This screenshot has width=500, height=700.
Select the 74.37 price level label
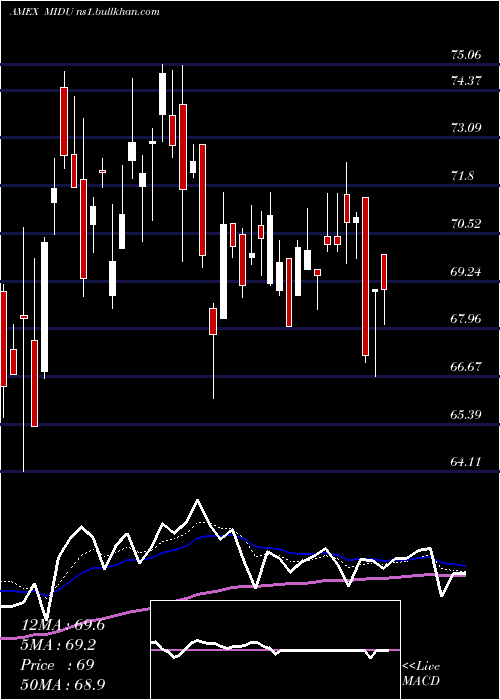click(466, 81)
